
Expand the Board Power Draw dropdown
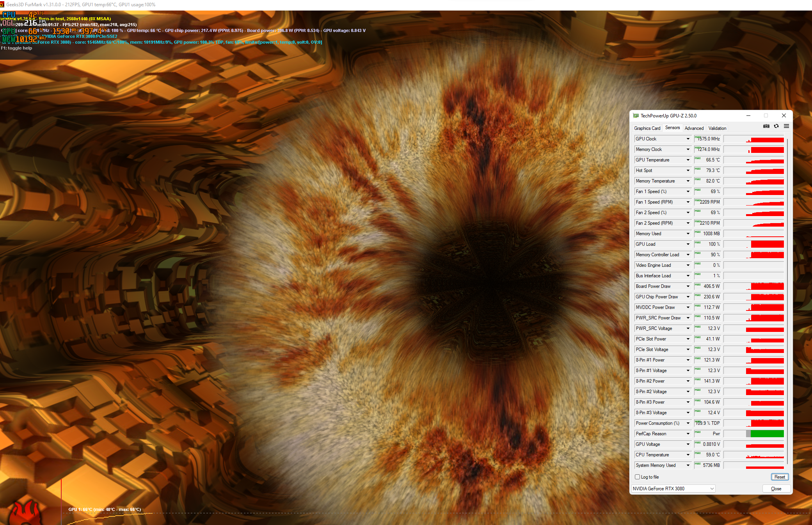pyautogui.click(x=688, y=287)
